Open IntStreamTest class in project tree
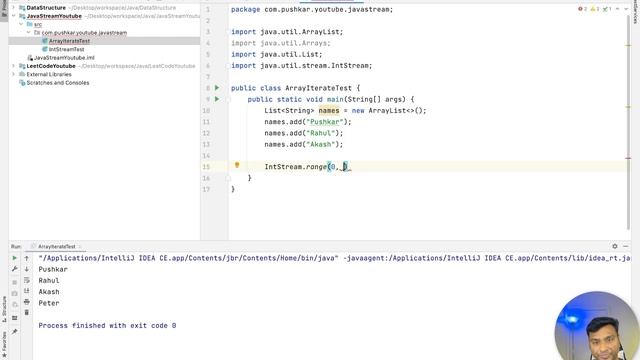This screenshot has width=640, height=360. 66,49
